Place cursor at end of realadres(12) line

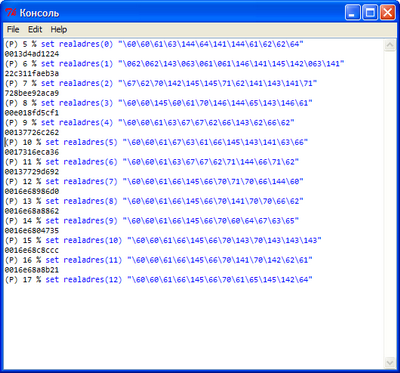tap(313, 280)
